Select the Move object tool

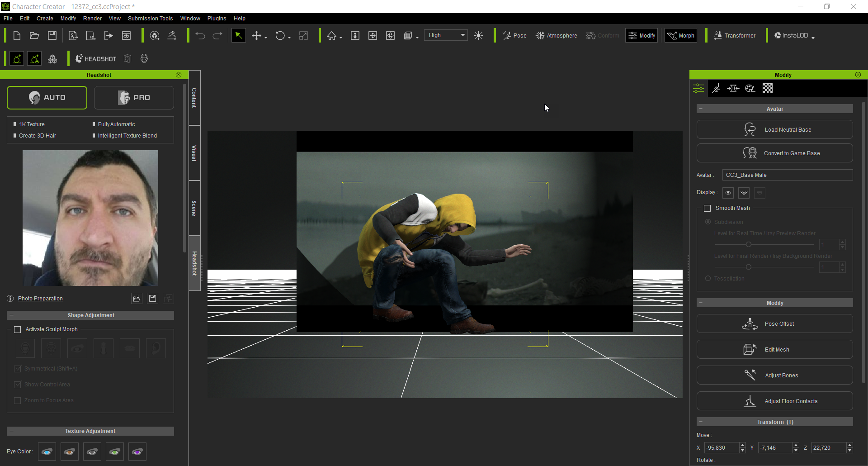256,36
